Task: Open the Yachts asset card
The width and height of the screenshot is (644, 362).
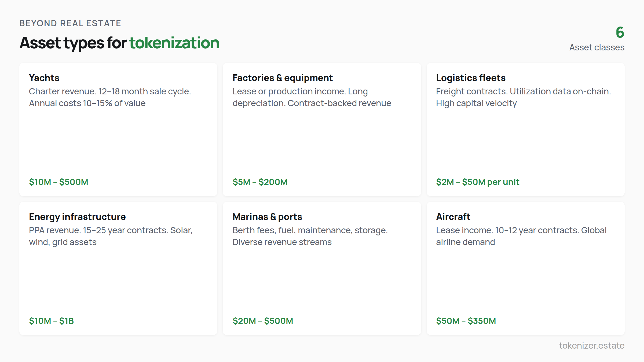Action: (118, 129)
